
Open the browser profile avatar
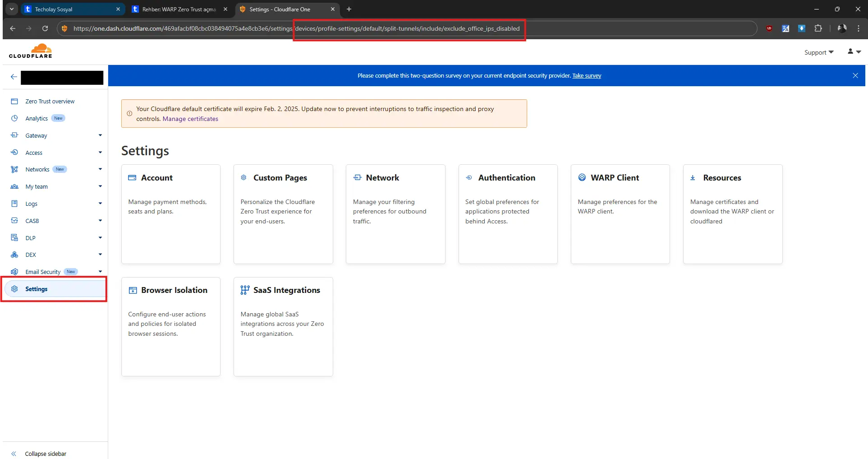pos(842,28)
